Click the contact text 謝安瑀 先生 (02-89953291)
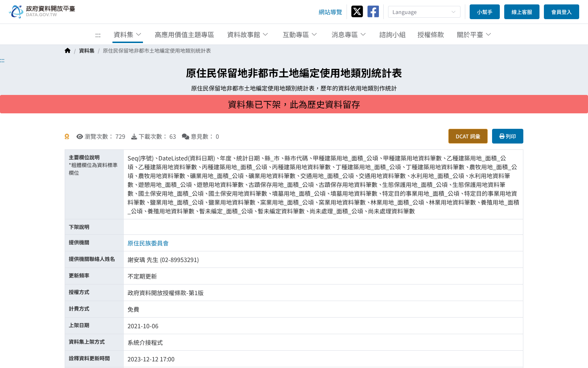Viewport: 588px width, 368px height. (x=163, y=260)
